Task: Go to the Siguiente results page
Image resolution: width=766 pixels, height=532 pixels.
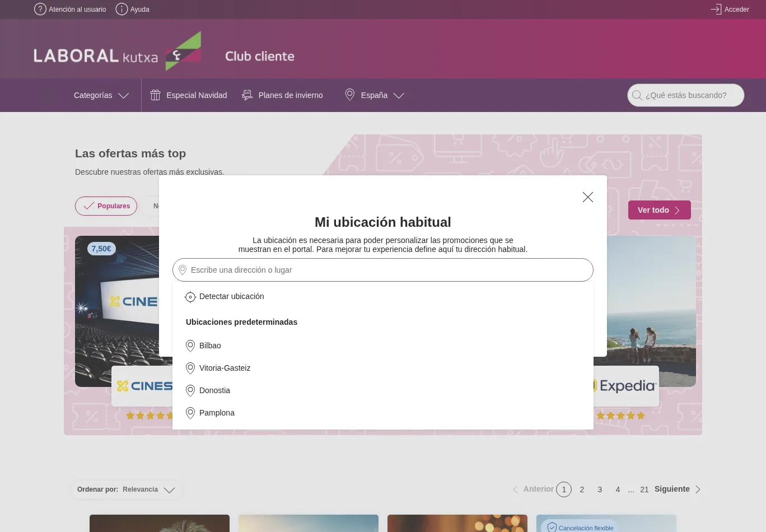Action: click(677, 489)
